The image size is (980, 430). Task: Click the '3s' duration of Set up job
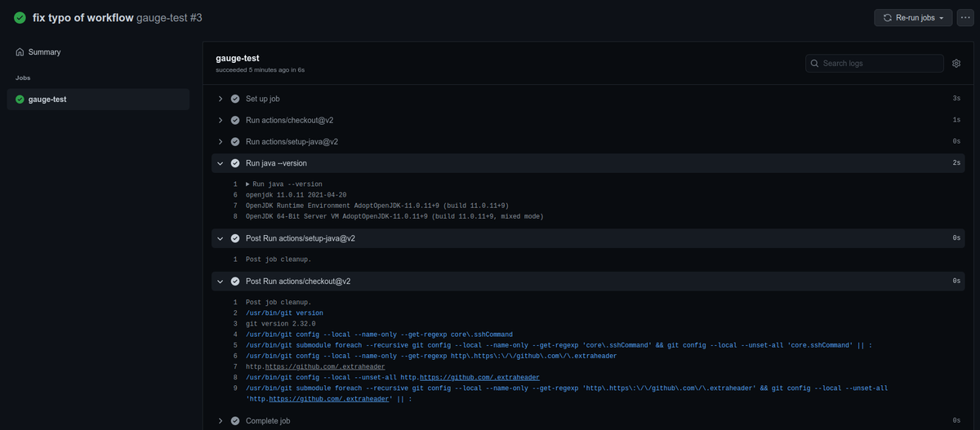(956, 99)
